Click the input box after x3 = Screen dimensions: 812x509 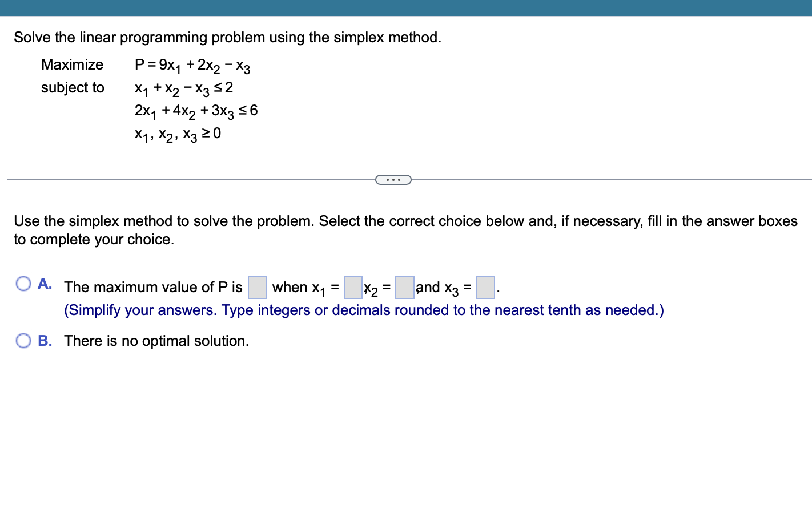pyautogui.click(x=485, y=288)
